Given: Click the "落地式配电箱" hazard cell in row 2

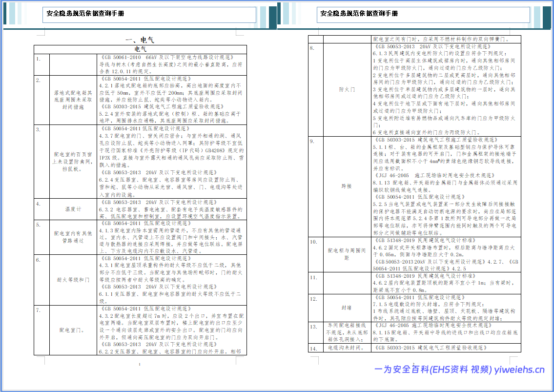Looking at the screenshot, I should 73,99.
